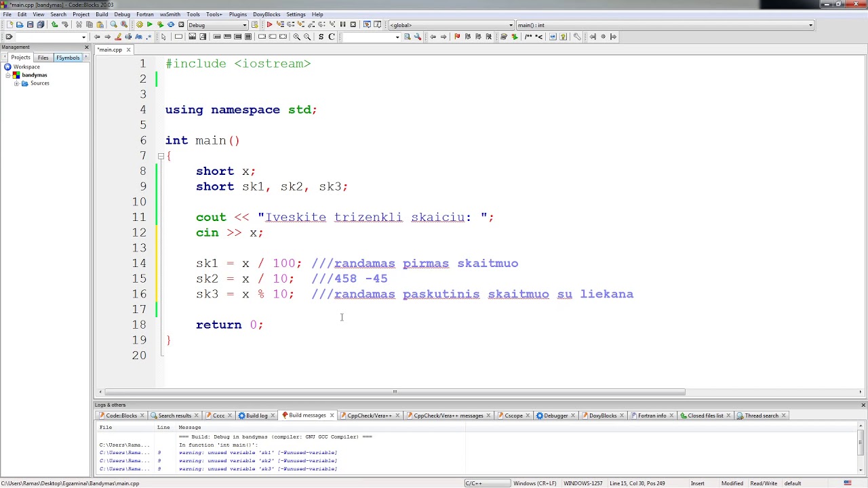Click the Save file icon
Viewport: 868px width, 488px height.
pos(30,24)
